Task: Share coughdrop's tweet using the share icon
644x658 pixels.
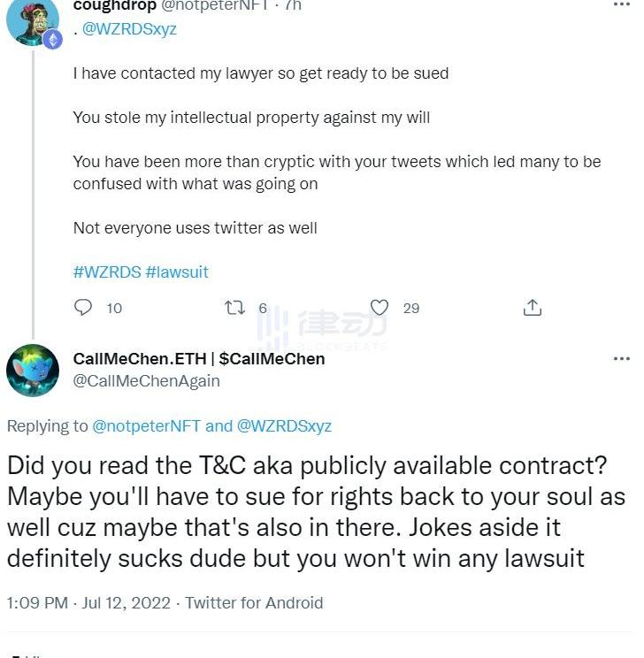Action: 533,308
